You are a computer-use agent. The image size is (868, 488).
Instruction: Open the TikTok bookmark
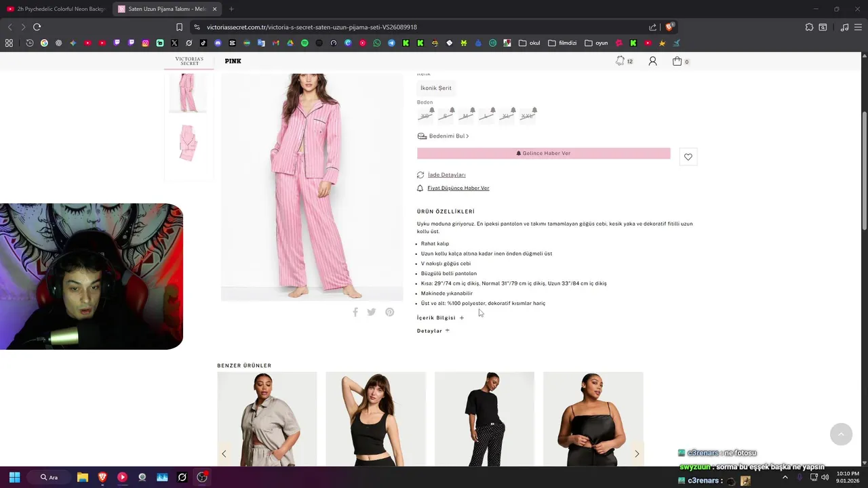203,43
